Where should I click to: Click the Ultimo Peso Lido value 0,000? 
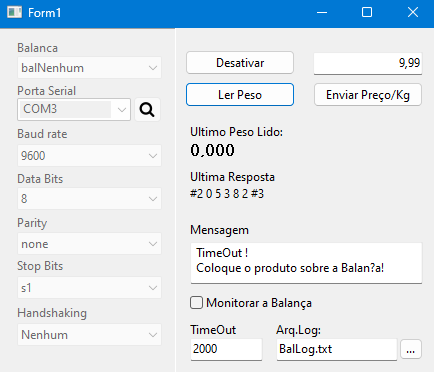pos(212,150)
